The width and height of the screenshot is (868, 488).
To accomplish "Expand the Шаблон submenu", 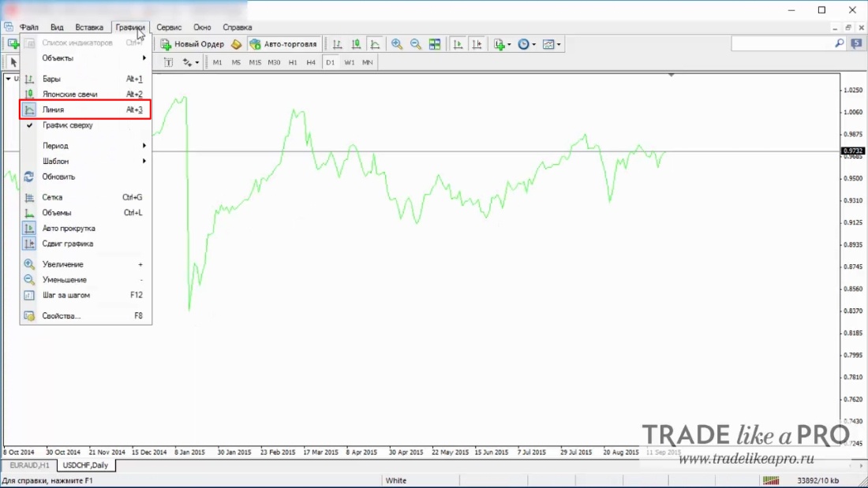I will coord(86,162).
